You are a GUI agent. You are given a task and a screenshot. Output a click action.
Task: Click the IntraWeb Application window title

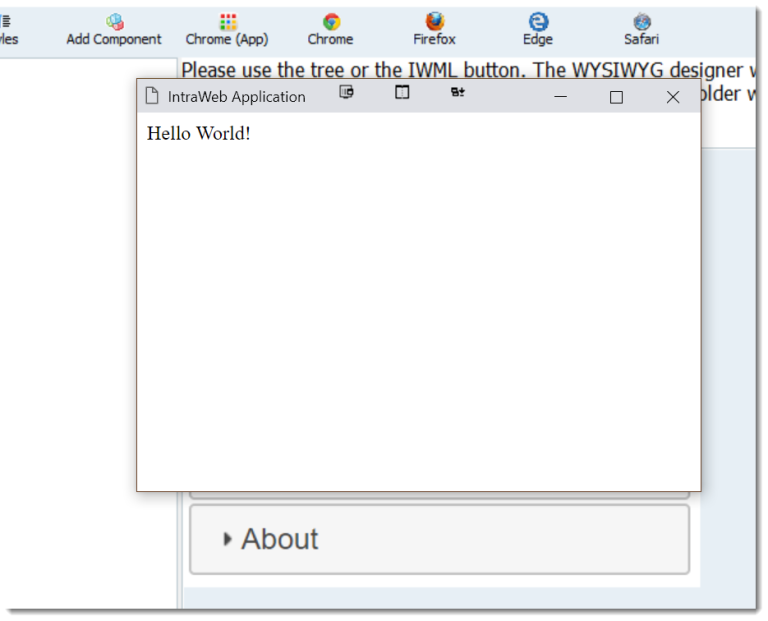click(236, 97)
